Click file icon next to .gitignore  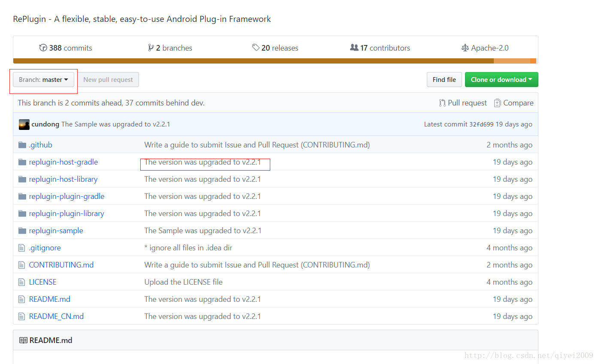click(x=22, y=248)
